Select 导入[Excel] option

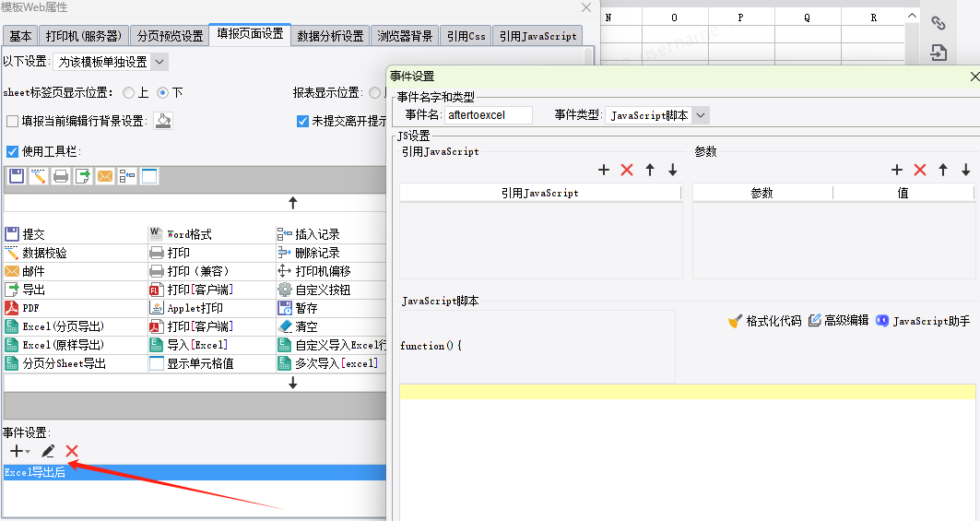pyautogui.click(x=189, y=345)
